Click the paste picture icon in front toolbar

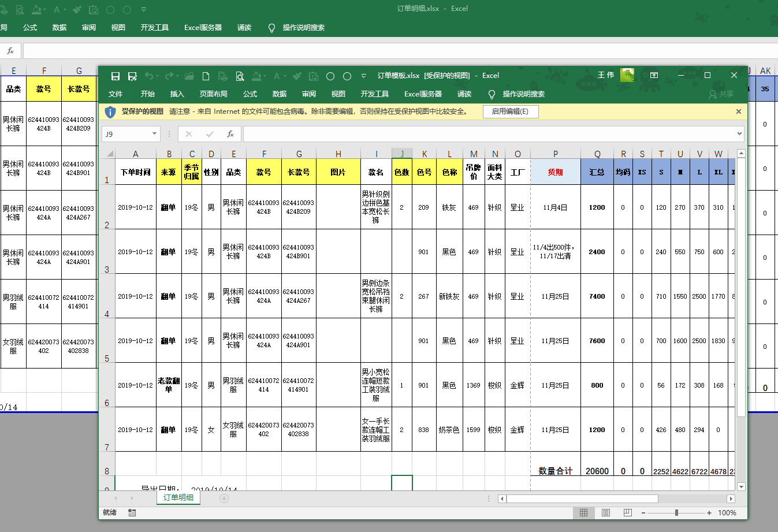[x=314, y=76]
